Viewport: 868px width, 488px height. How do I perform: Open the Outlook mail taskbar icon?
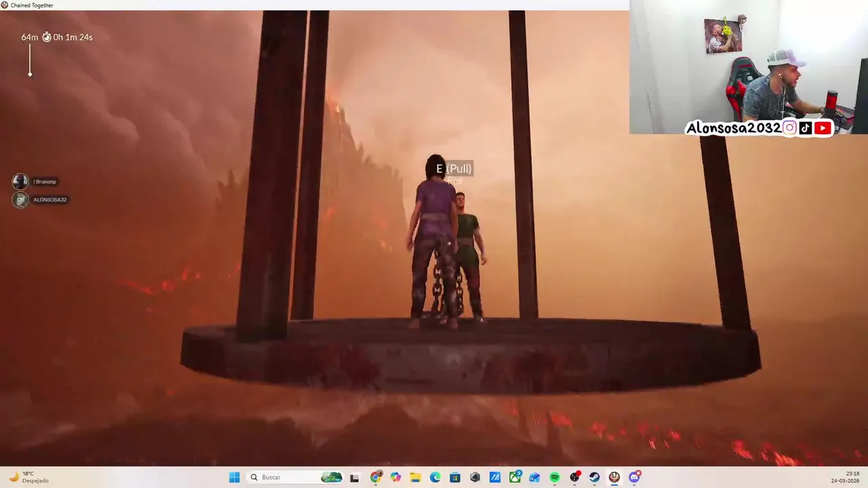tap(534, 477)
